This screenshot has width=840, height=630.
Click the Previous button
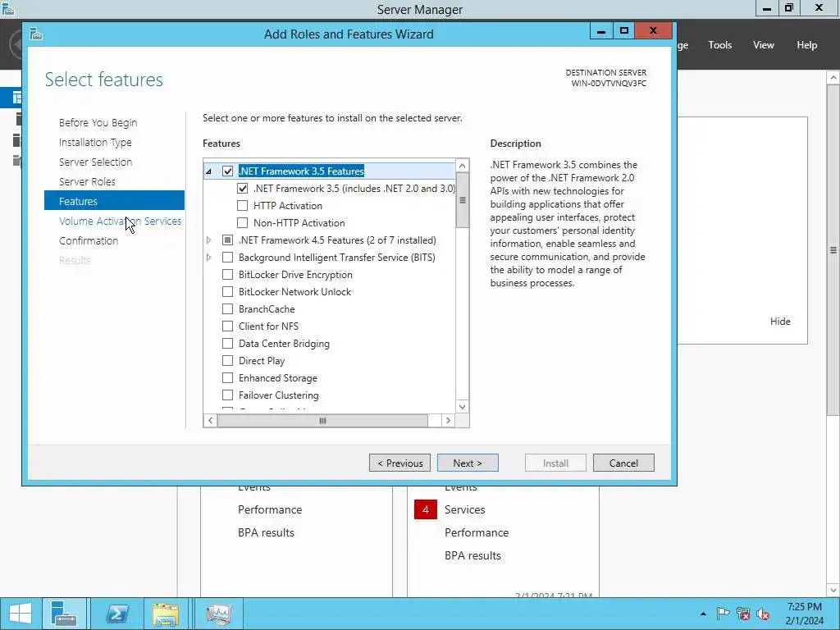point(399,463)
